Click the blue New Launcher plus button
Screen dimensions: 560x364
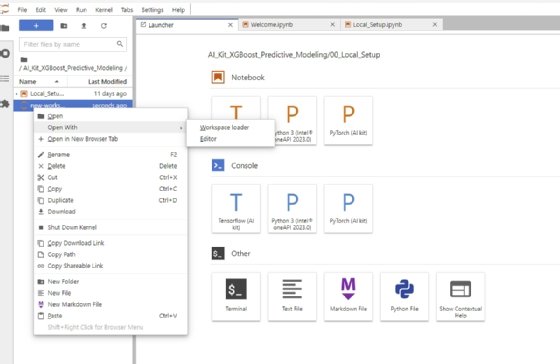coord(36,26)
